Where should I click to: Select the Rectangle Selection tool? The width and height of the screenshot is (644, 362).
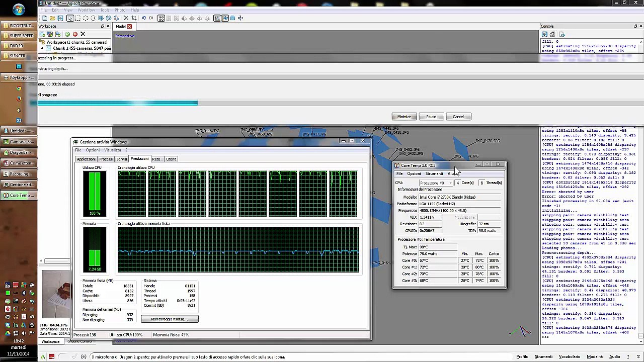(x=78, y=18)
